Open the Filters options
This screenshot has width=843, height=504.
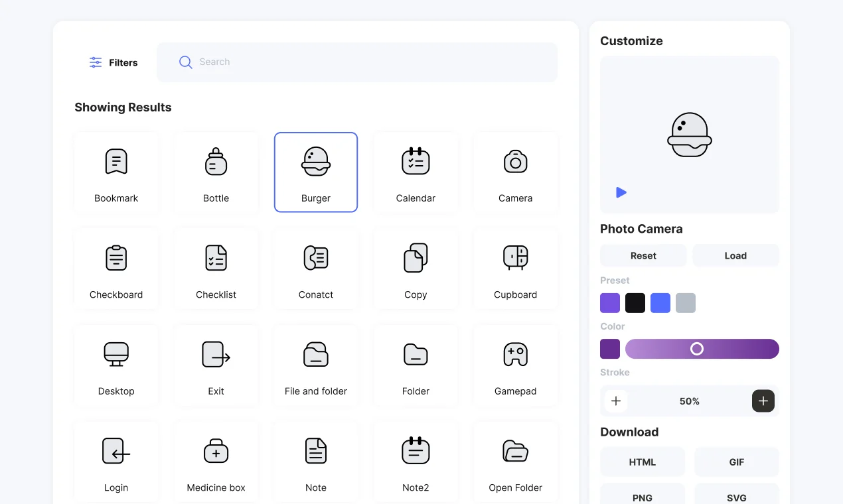[113, 62]
